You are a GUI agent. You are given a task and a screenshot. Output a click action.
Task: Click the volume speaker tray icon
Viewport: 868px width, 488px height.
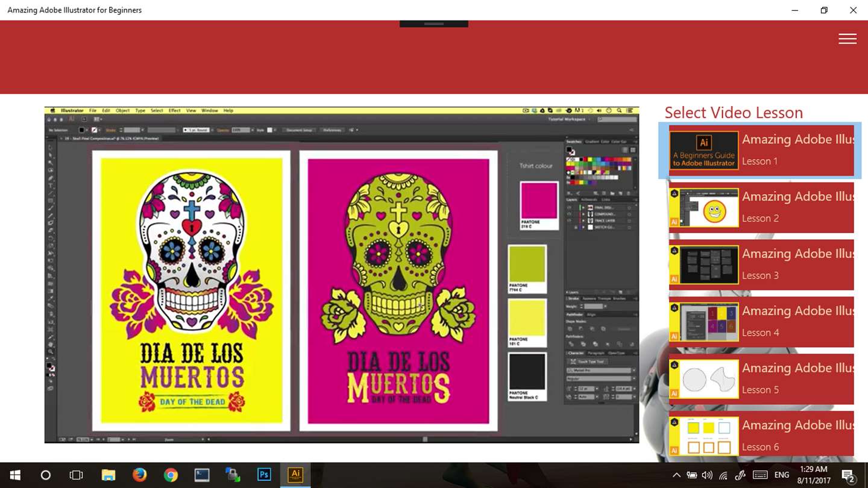(x=707, y=475)
